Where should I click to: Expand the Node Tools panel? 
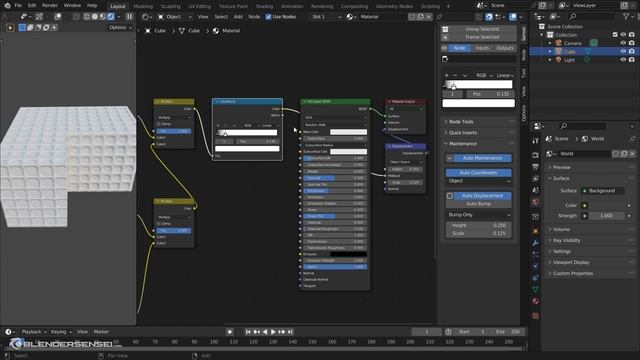point(461,122)
